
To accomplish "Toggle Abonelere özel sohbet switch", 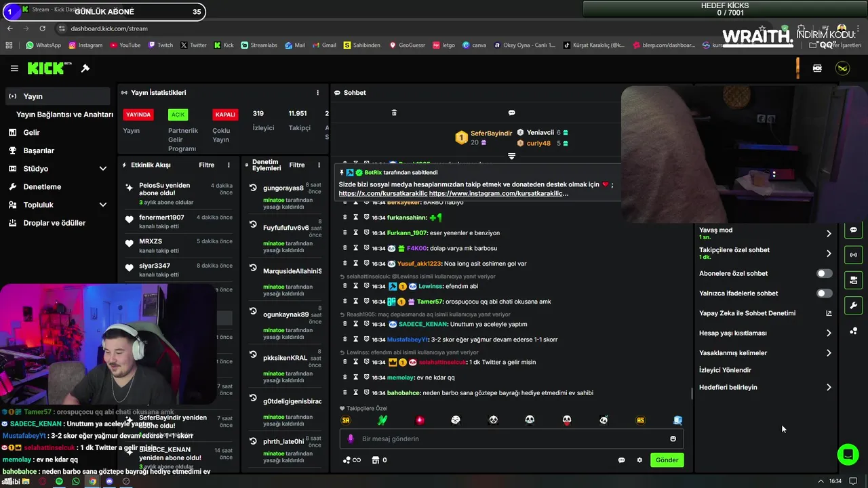I will pyautogui.click(x=824, y=274).
